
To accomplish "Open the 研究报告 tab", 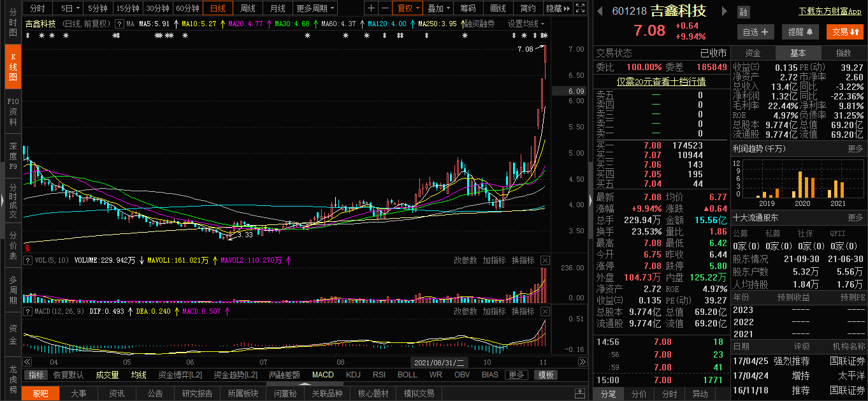I will (197, 393).
